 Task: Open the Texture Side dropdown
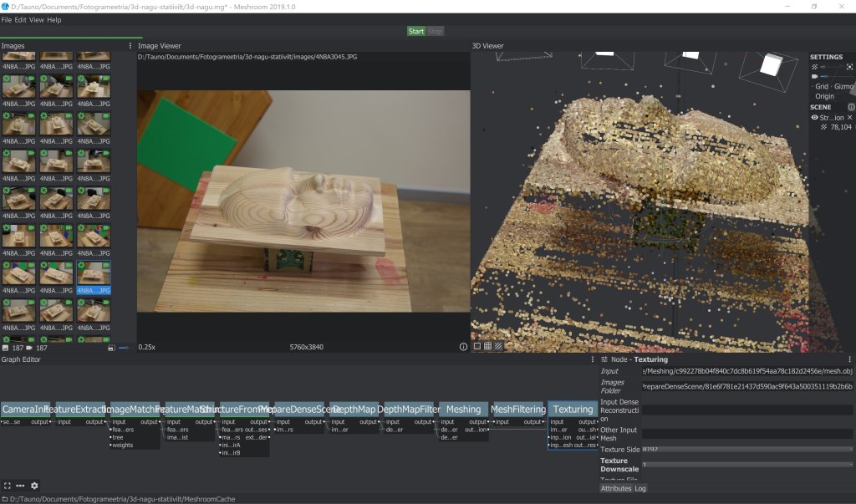click(x=747, y=449)
